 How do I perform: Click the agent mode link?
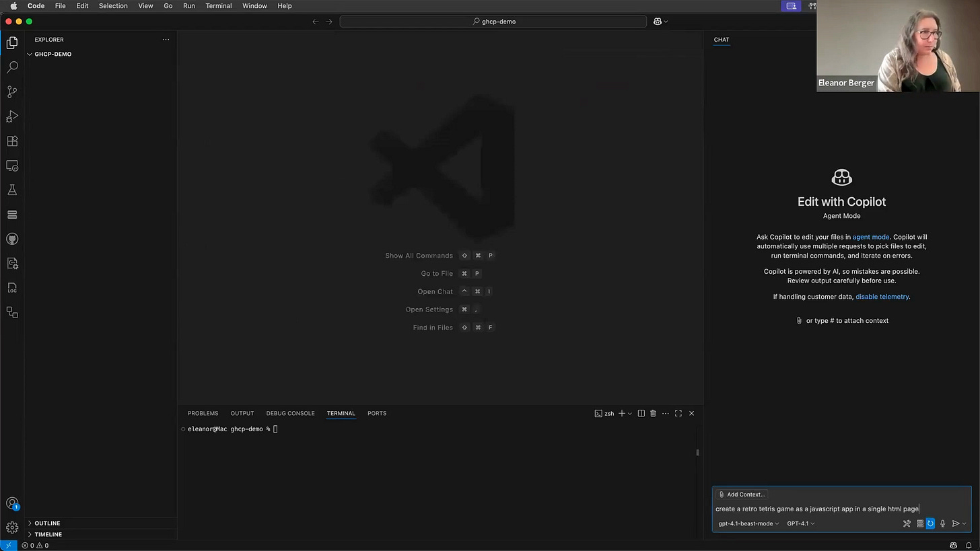click(x=870, y=237)
